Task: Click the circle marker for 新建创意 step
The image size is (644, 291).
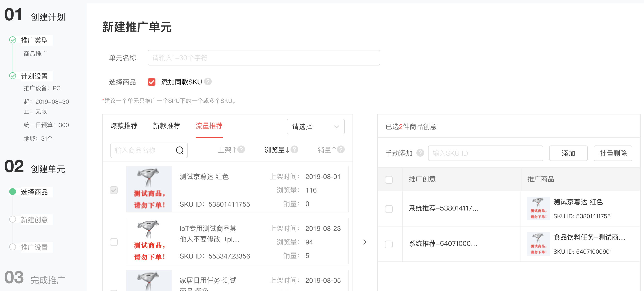Action: click(x=13, y=219)
